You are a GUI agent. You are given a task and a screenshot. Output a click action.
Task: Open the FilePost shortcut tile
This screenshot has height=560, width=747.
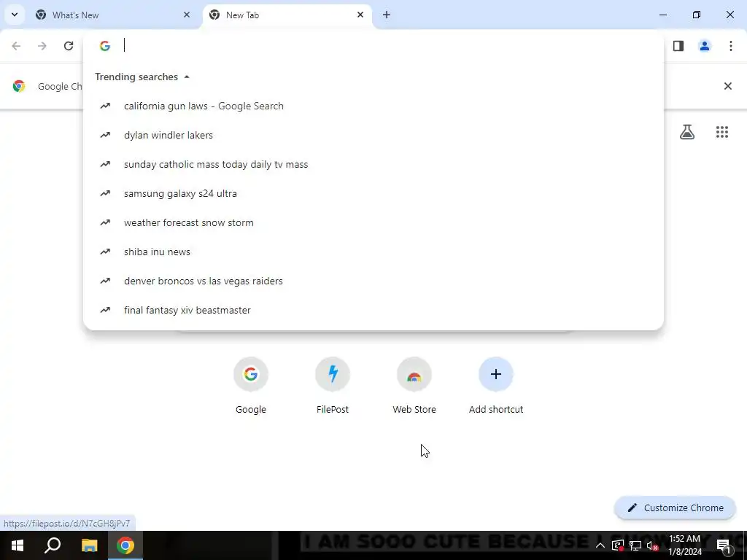point(333,386)
